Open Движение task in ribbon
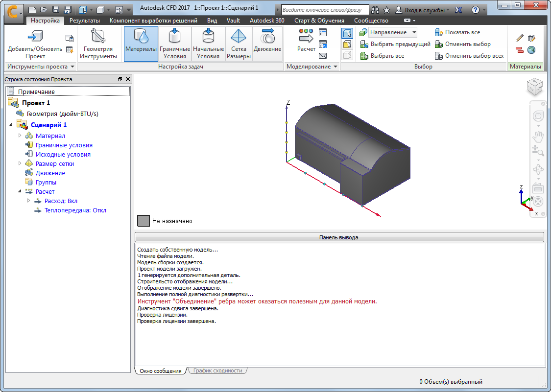 pos(267,44)
